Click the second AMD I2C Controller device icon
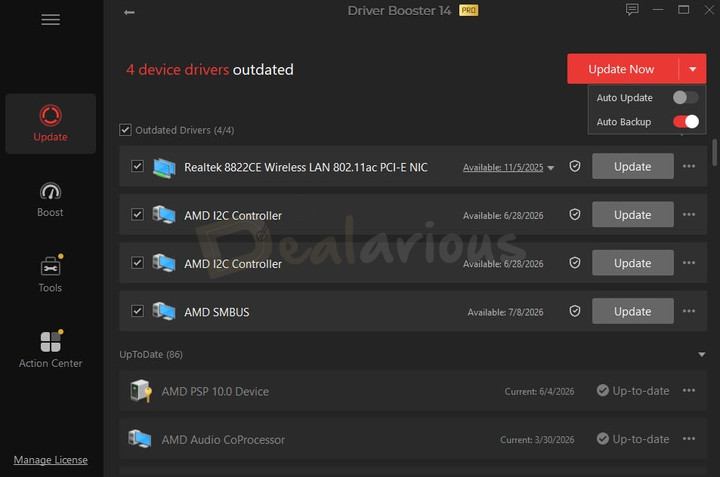 coord(164,263)
